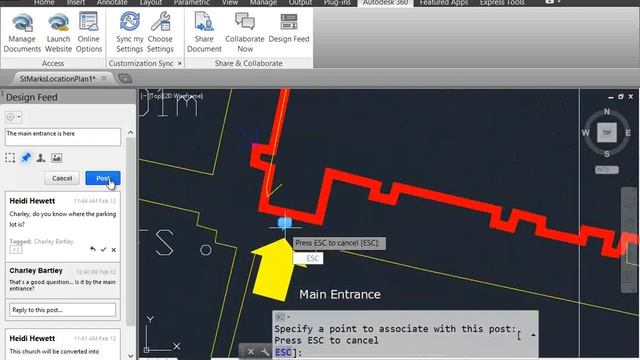Resolve Heidi's parking post with checkmark

(103, 249)
